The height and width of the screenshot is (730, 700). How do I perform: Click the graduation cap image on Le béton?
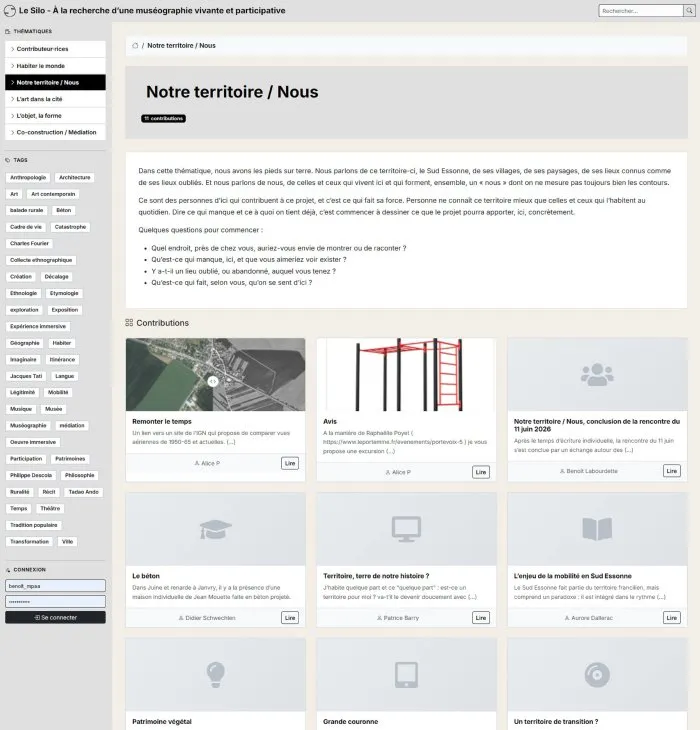pos(215,529)
